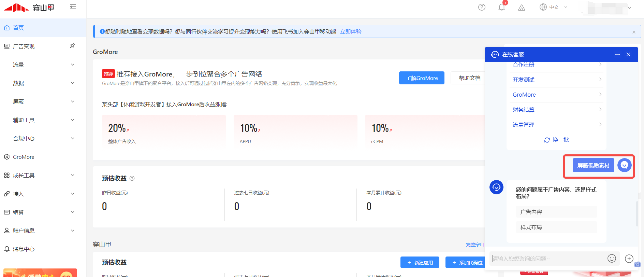This screenshot has width=644, height=277.
Task: Click the info tooltip icon beside 预估收益
Action: (x=132, y=178)
